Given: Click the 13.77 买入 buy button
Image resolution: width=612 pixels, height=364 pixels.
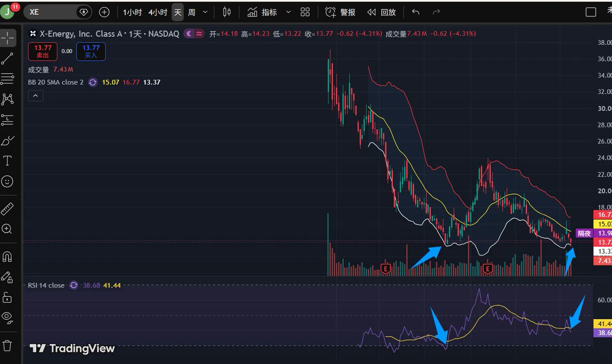Looking at the screenshot, I should tap(91, 51).
